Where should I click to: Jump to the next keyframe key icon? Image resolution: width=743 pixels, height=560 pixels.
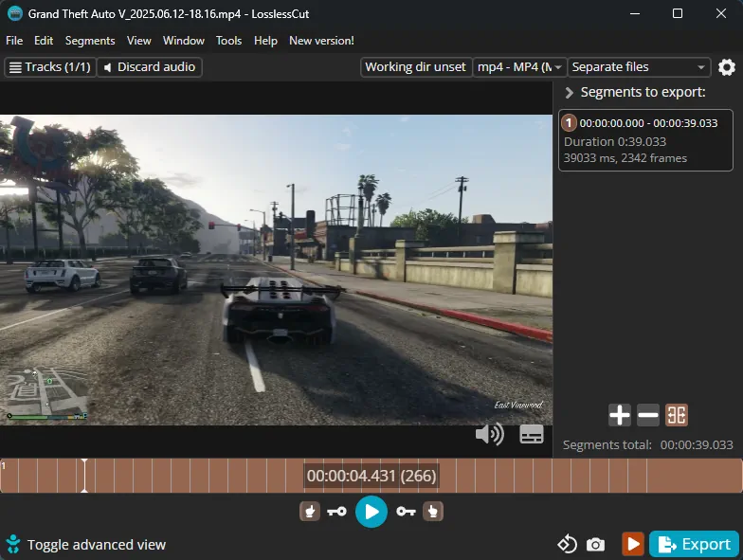(406, 512)
